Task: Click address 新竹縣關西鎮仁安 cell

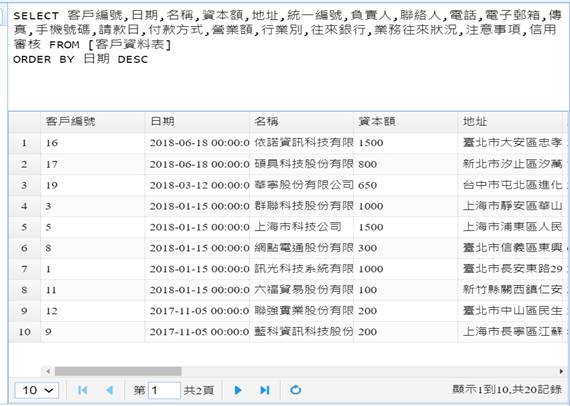Action: (x=510, y=290)
